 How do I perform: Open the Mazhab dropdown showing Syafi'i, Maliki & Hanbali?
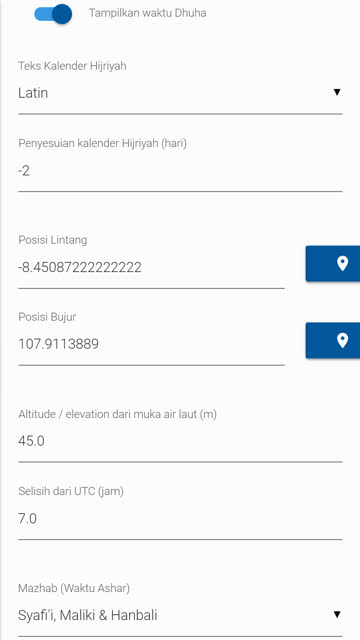[180, 615]
